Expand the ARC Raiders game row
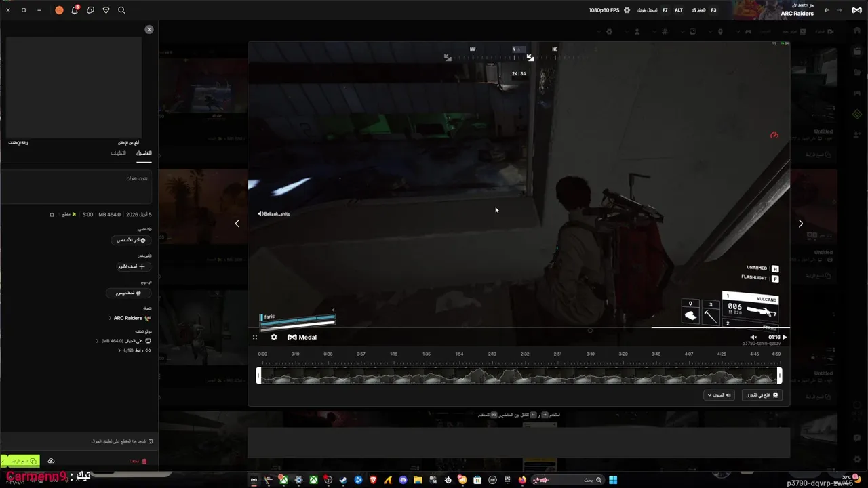 point(130,318)
